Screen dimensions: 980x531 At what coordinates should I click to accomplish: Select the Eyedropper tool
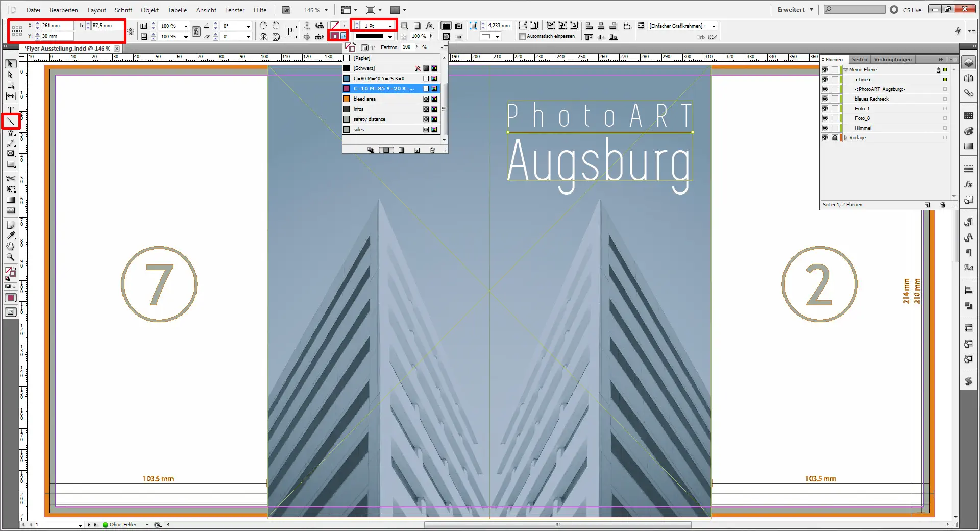(x=10, y=236)
